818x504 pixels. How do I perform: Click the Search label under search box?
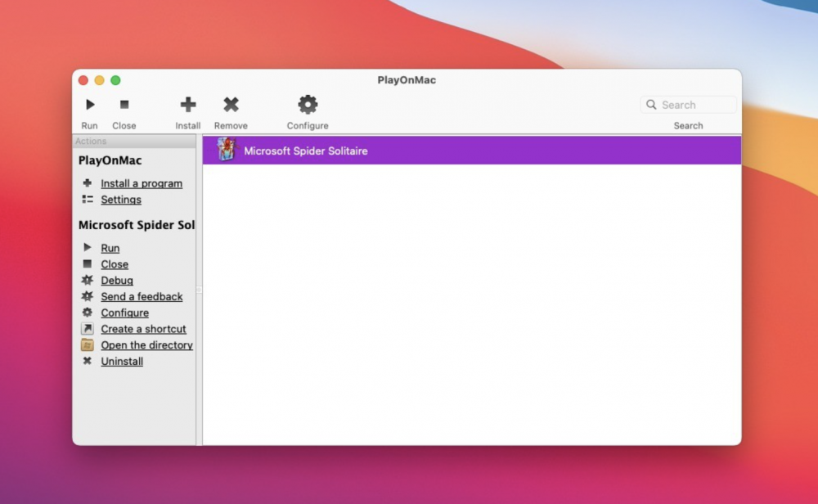tap(688, 126)
